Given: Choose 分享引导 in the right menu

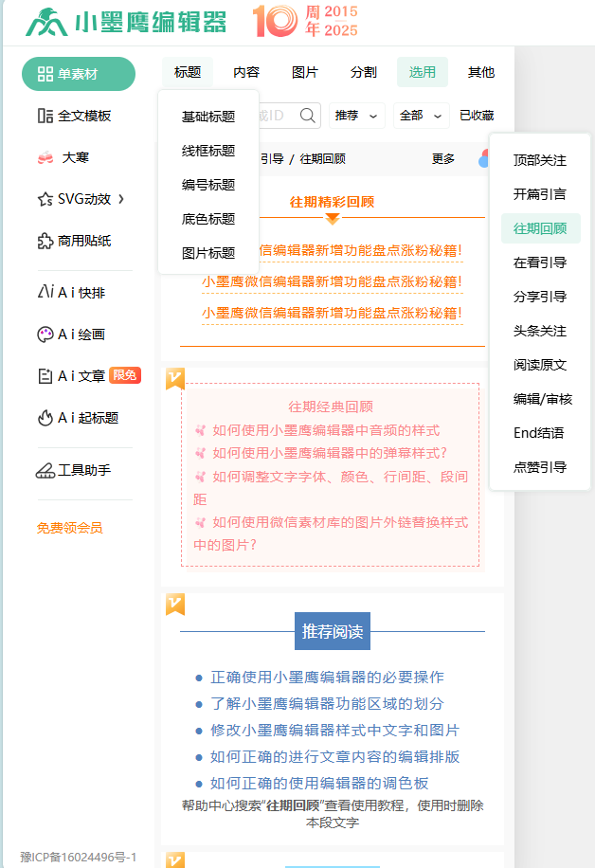Looking at the screenshot, I should pos(540,297).
